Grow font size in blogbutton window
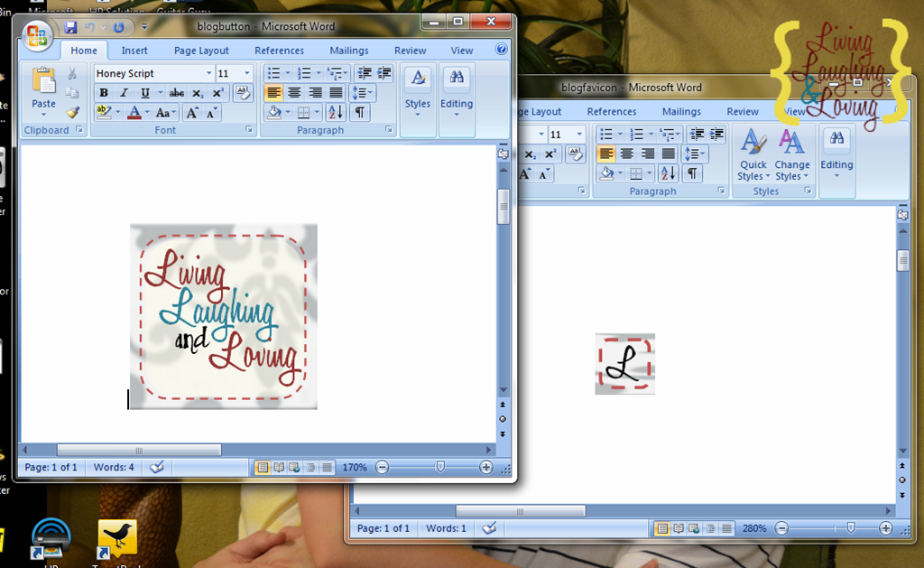This screenshot has width=924, height=568. point(192,113)
